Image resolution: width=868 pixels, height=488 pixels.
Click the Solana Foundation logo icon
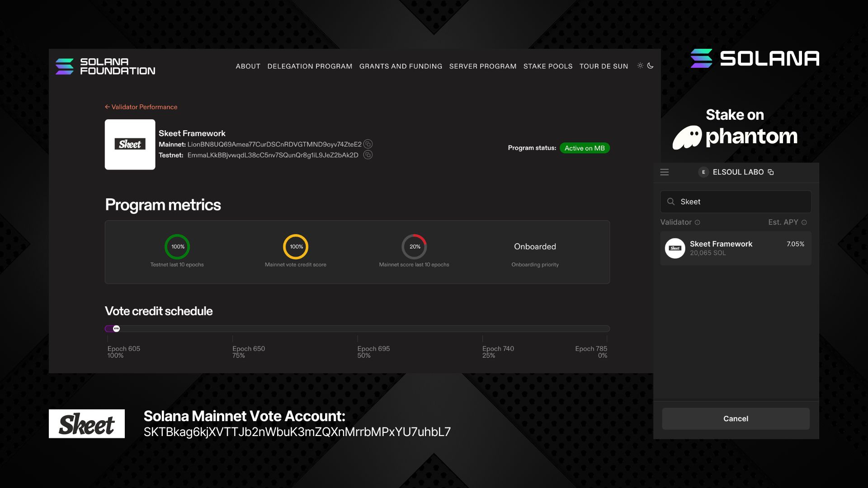64,66
